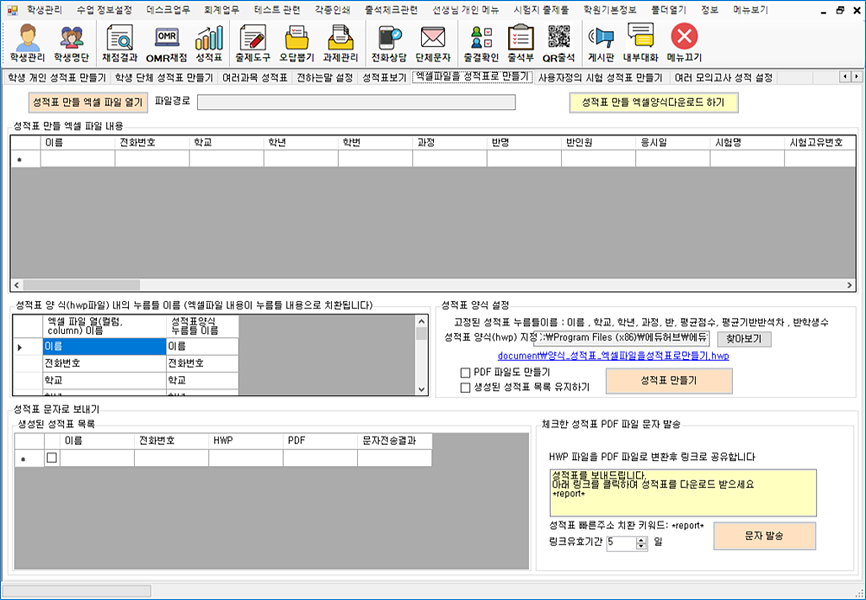Image resolution: width=866 pixels, height=600 pixels.
Task: Click the 응시일 column header in the Excel grid
Action: pos(673,143)
